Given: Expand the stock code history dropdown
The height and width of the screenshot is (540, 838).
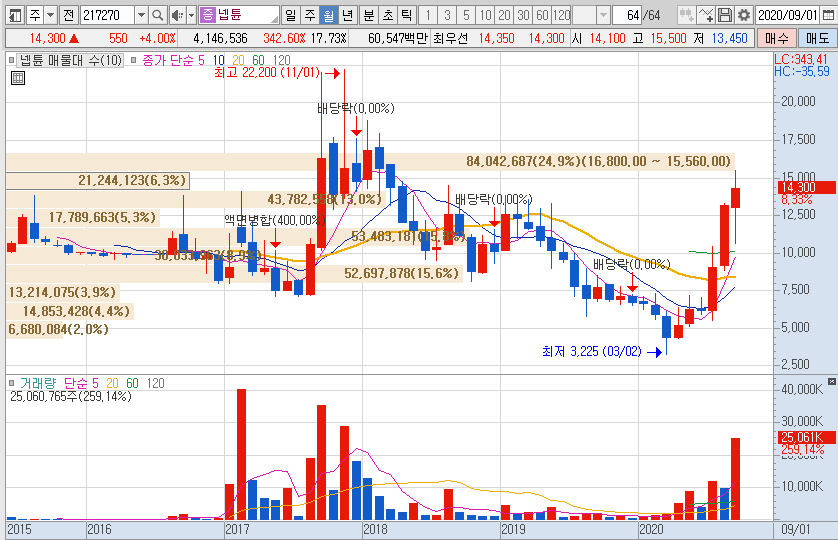Looking at the screenshot, I should click(x=141, y=15).
